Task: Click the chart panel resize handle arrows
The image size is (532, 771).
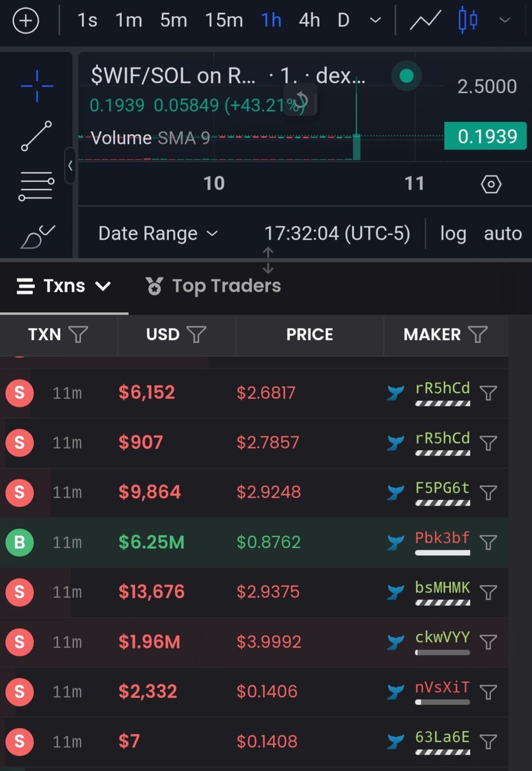Action: [x=268, y=260]
